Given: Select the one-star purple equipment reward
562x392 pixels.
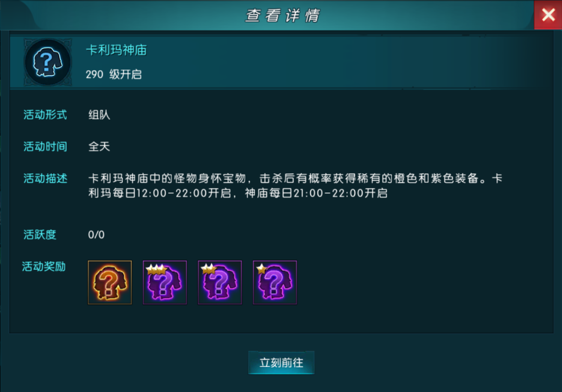Looking at the screenshot, I should coord(275,283).
